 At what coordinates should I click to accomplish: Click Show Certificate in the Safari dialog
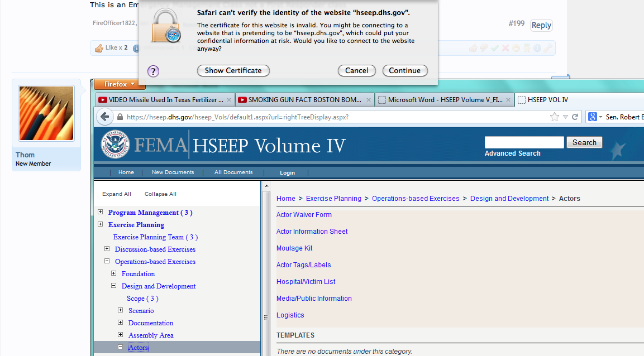233,71
